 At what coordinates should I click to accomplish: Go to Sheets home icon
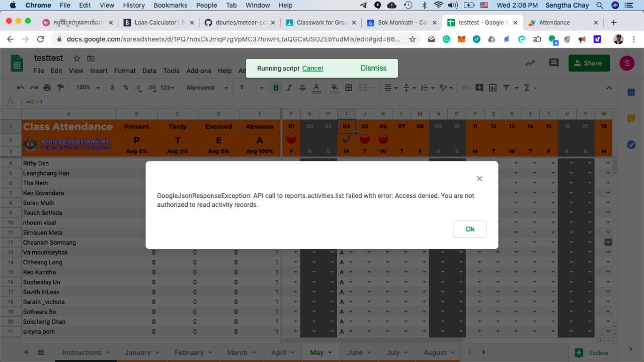point(17,63)
